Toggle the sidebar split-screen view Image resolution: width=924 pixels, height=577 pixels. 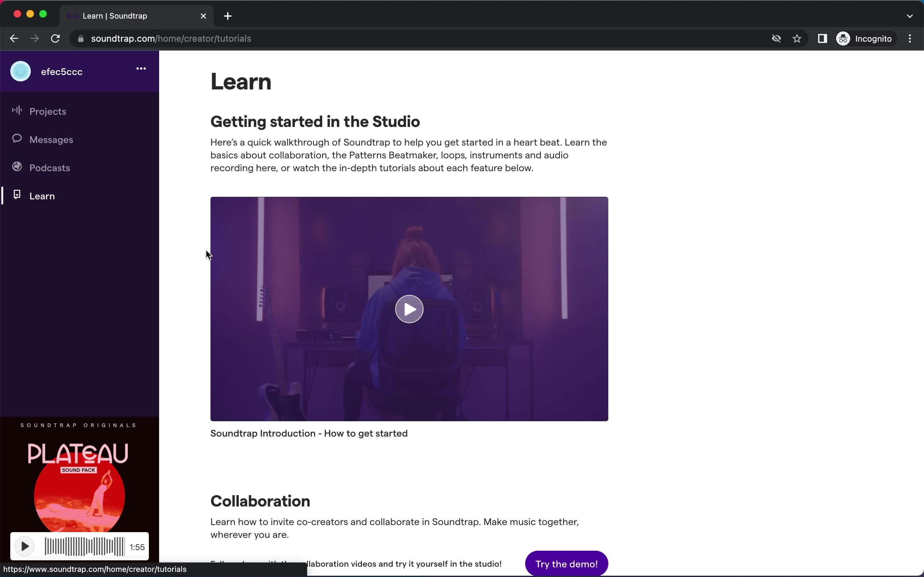click(x=822, y=38)
